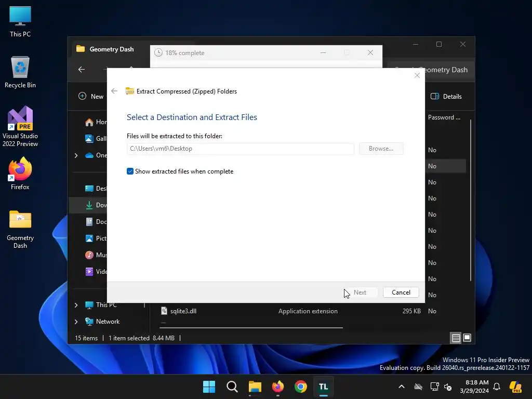Switch to large icons view
The height and width of the screenshot is (399, 532).
pos(467,338)
